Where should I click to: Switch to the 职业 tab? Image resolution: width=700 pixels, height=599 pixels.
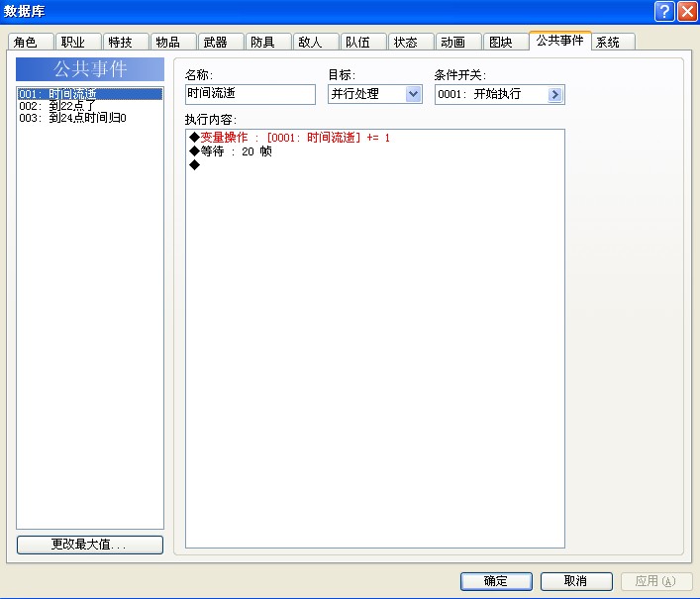tap(78, 42)
